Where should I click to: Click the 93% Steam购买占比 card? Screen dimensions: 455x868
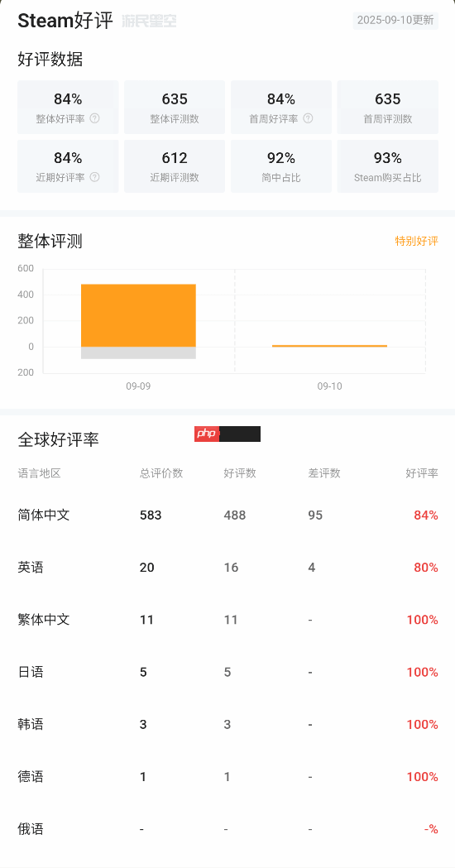pos(387,166)
